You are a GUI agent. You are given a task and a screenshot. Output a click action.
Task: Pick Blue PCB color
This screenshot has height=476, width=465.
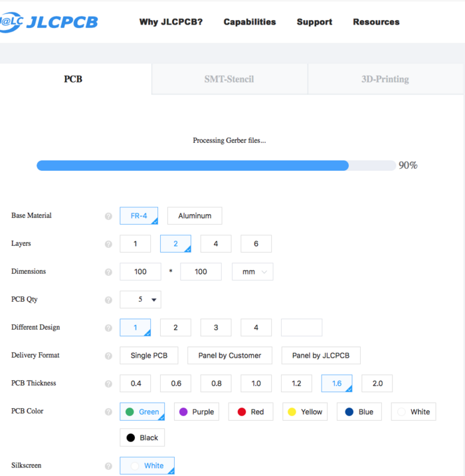point(359,412)
